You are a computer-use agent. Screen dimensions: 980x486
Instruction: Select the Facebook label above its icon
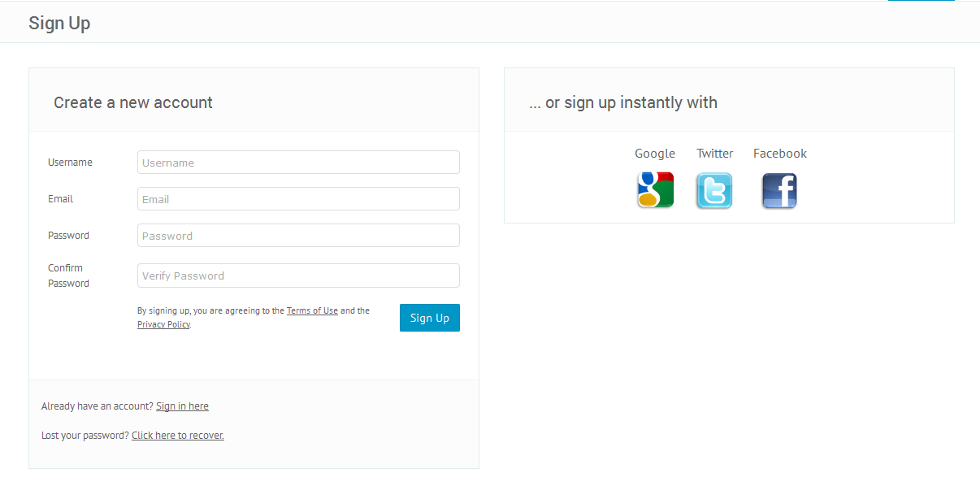pyautogui.click(x=779, y=153)
